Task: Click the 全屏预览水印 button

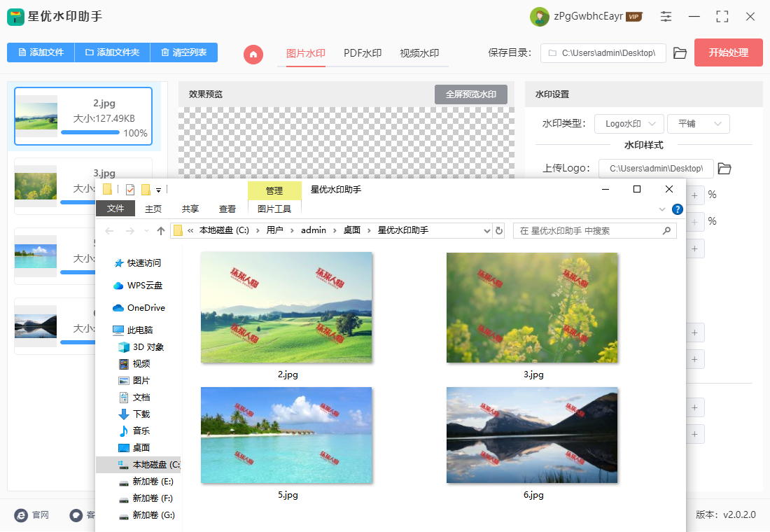Action: [471, 94]
